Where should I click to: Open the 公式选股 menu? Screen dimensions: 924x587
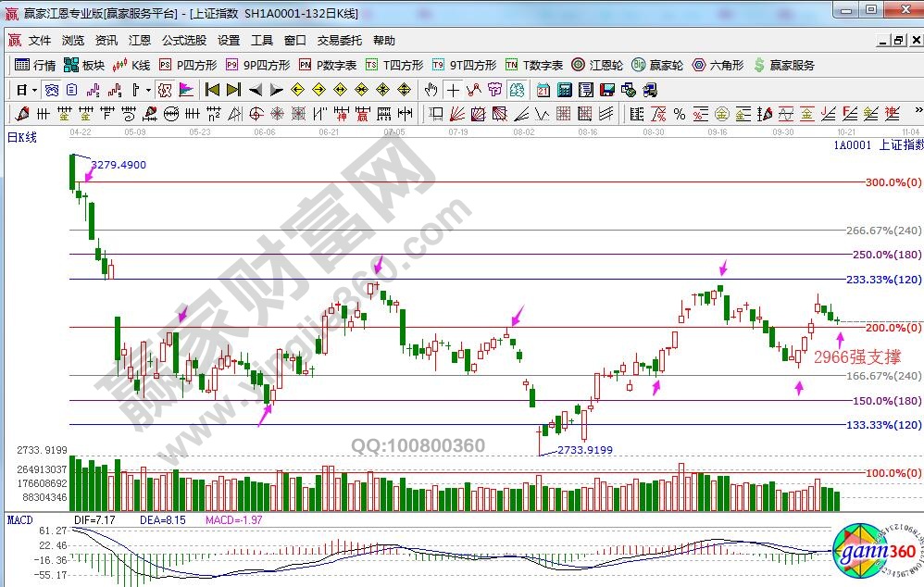(184, 41)
